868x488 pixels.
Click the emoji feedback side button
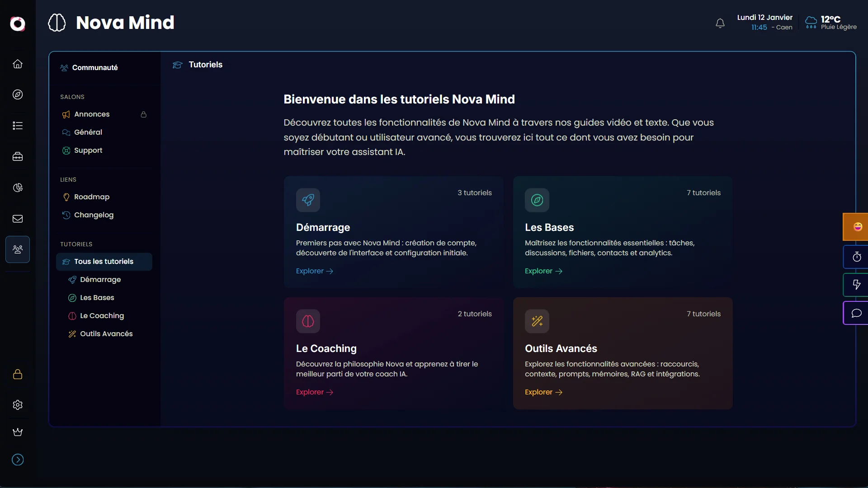(857, 227)
